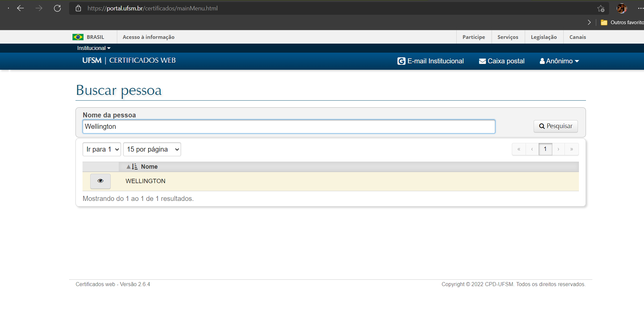Click the browser back arrow
Screen dimensions: 644x323
(20, 8)
